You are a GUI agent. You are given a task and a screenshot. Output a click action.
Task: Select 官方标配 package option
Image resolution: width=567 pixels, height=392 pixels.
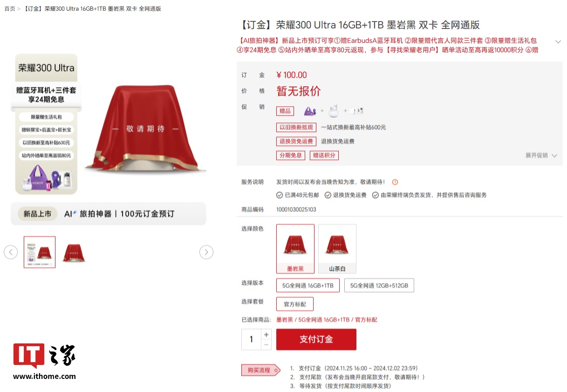[295, 304]
